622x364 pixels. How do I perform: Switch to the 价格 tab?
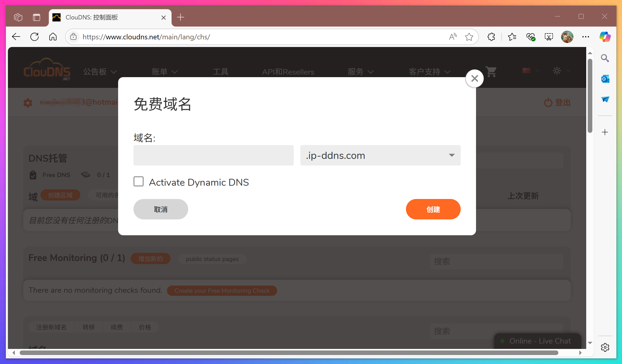coord(145,327)
